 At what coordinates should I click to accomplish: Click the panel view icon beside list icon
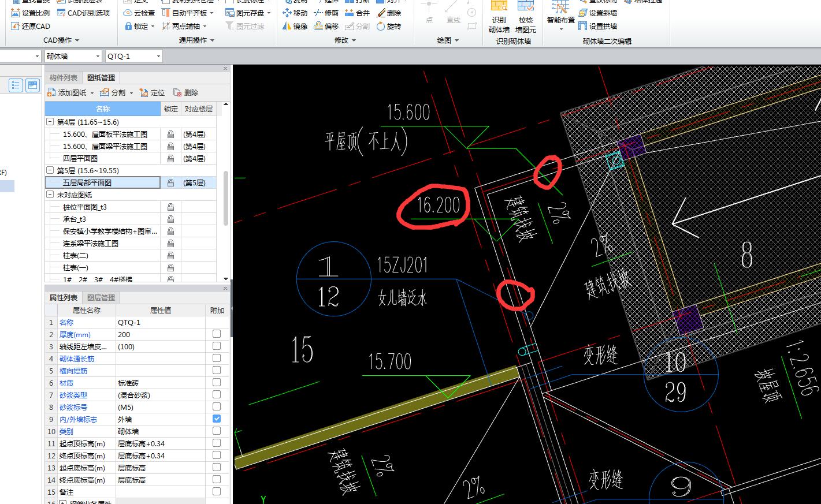coord(33,85)
